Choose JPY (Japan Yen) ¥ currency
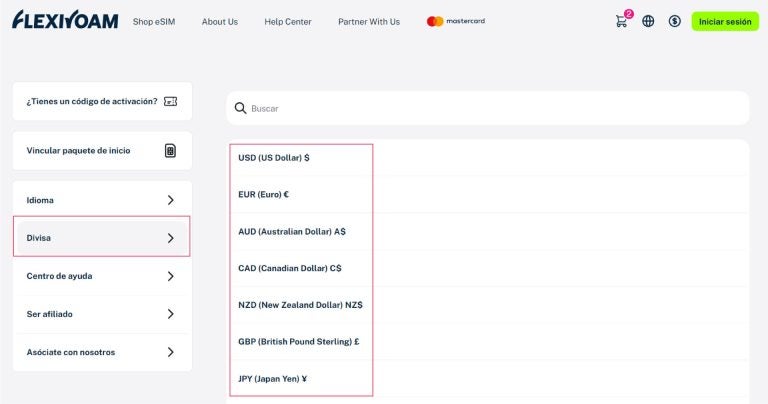Image resolution: width=768 pixels, height=404 pixels. click(x=488, y=379)
